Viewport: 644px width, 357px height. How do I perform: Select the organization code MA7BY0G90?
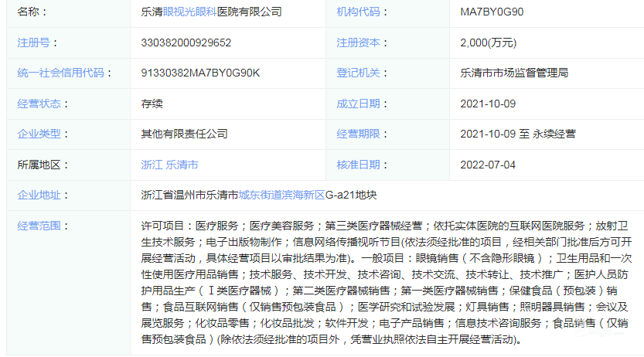tap(492, 12)
